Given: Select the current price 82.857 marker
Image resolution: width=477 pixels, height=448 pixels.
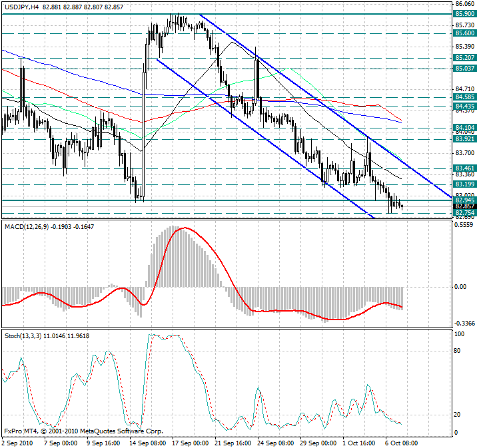Looking at the screenshot, I should pos(464,206).
